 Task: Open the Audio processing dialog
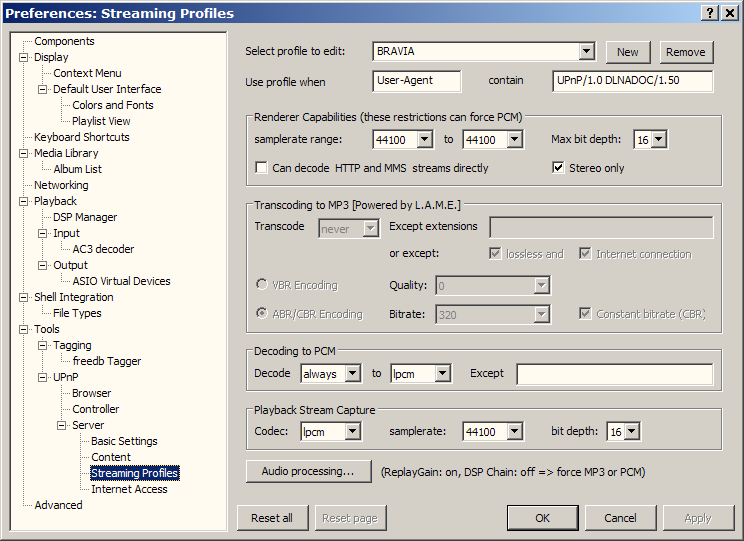tap(307, 471)
